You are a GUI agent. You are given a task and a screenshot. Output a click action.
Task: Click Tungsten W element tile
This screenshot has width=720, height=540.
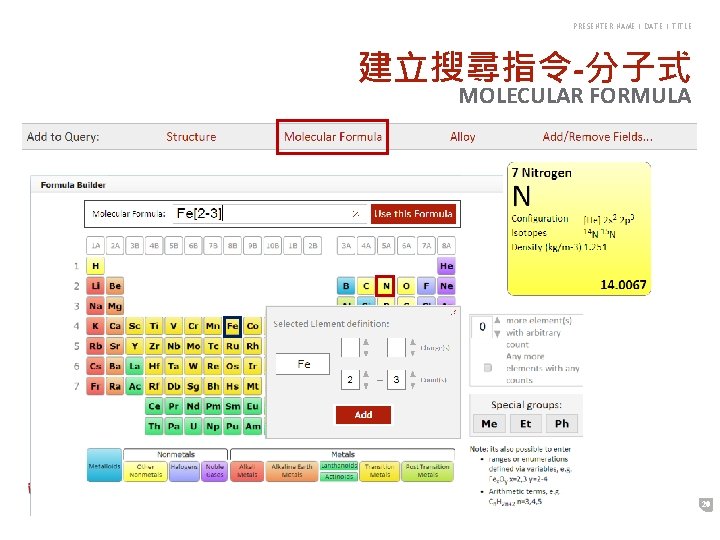193,366
